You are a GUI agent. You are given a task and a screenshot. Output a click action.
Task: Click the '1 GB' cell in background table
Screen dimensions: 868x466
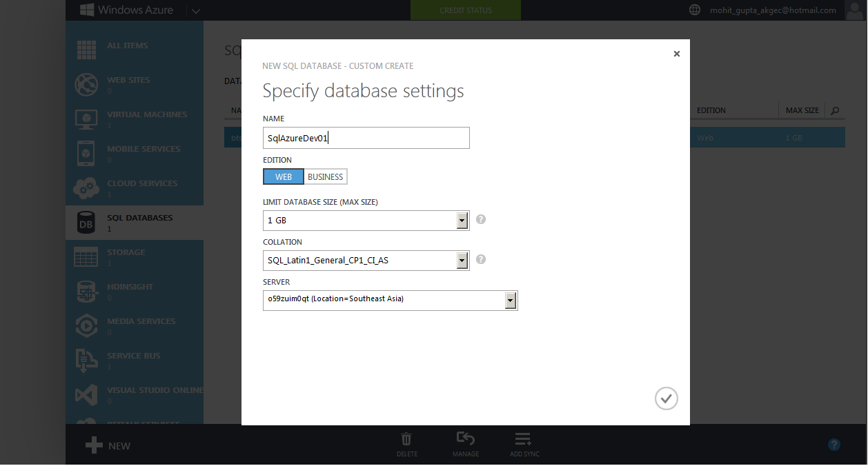[x=794, y=138]
